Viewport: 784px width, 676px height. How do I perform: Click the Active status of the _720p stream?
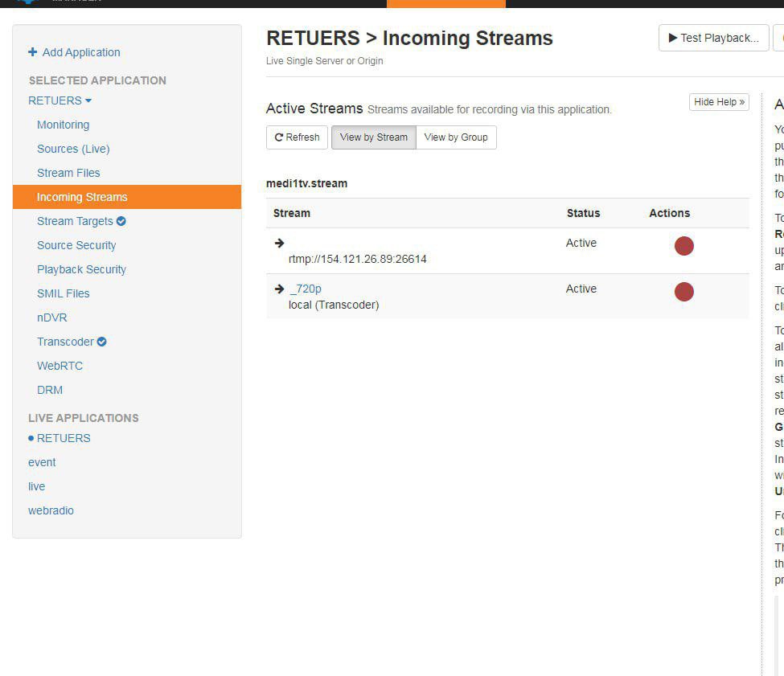(x=581, y=289)
